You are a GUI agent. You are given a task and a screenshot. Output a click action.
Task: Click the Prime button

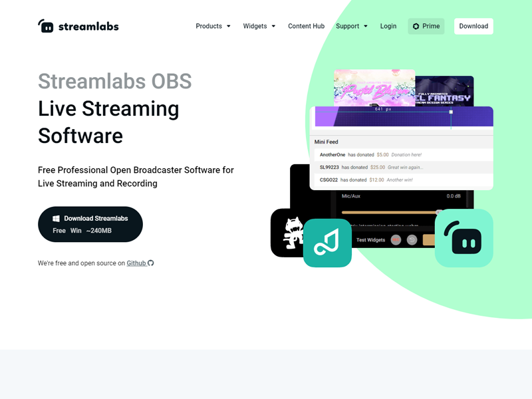(426, 26)
